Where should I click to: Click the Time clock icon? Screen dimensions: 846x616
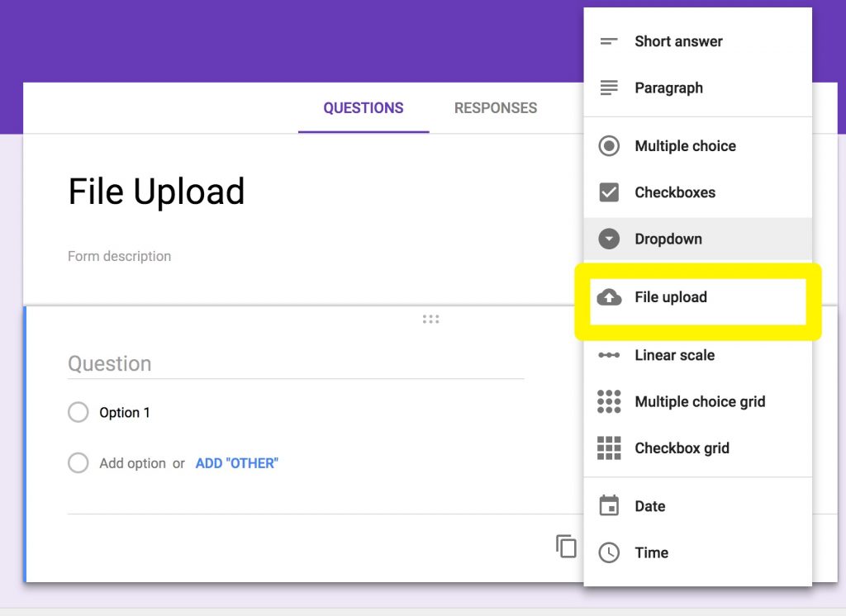tap(609, 552)
